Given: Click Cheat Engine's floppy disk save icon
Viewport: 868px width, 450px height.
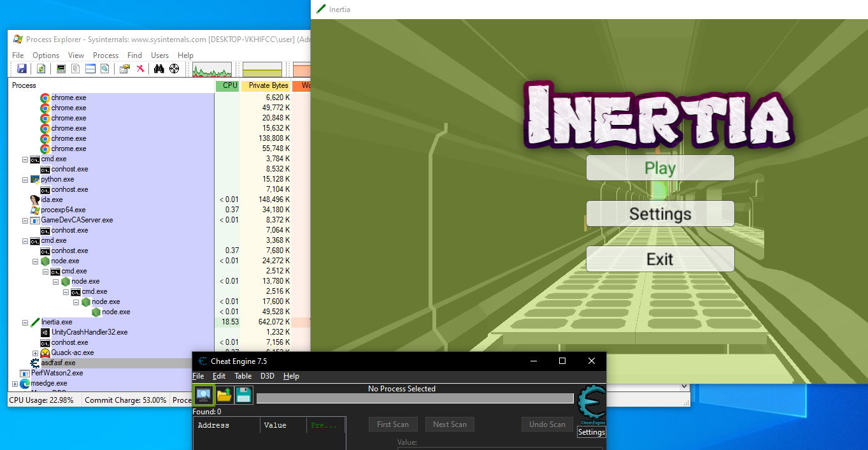Looking at the screenshot, I should pyautogui.click(x=243, y=395).
